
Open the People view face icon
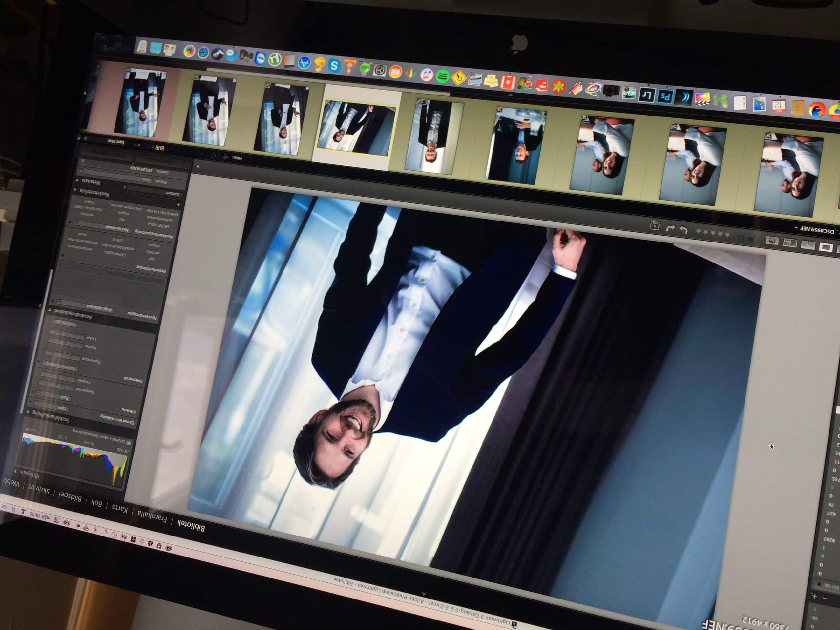[x=772, y=241]
